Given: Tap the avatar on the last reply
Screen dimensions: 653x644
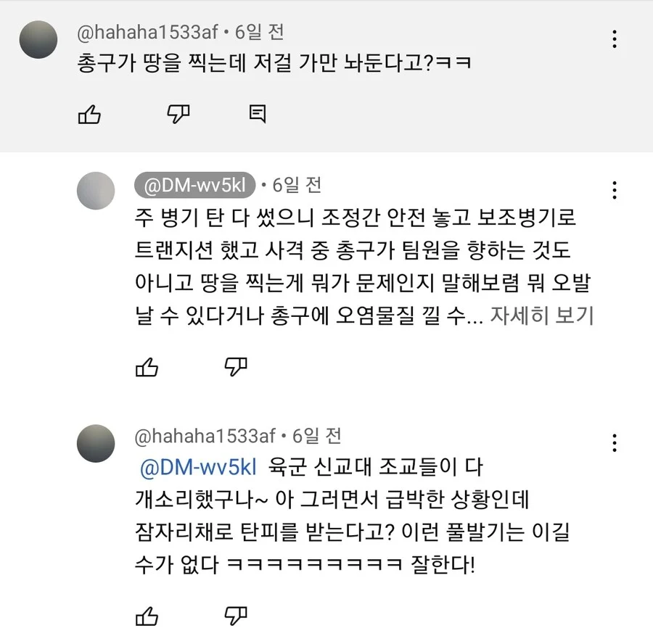Looking at the screenshot, I should (x=96, y=443).
